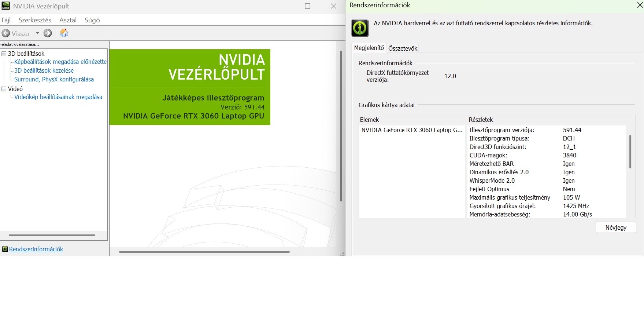
Task: Click the DirectX version value 12.0
Action: coord(450,76)
